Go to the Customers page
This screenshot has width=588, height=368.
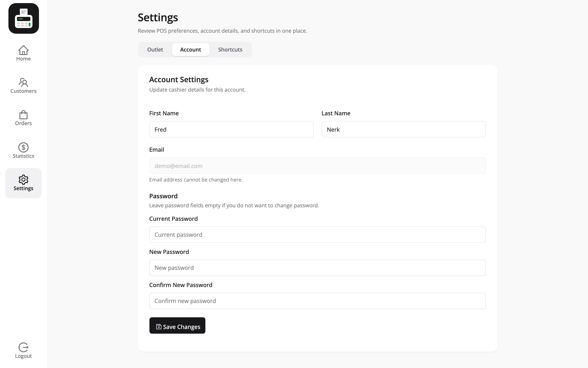23,86
